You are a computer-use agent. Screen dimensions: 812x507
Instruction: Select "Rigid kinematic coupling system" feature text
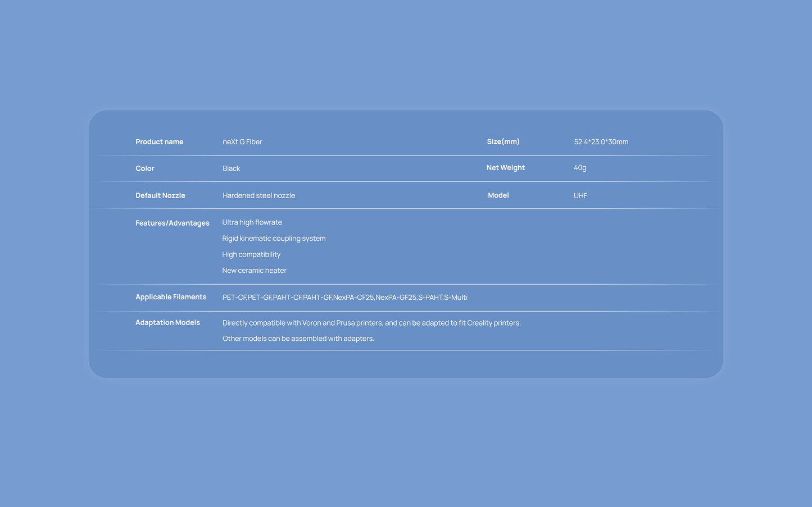point(274,239)
